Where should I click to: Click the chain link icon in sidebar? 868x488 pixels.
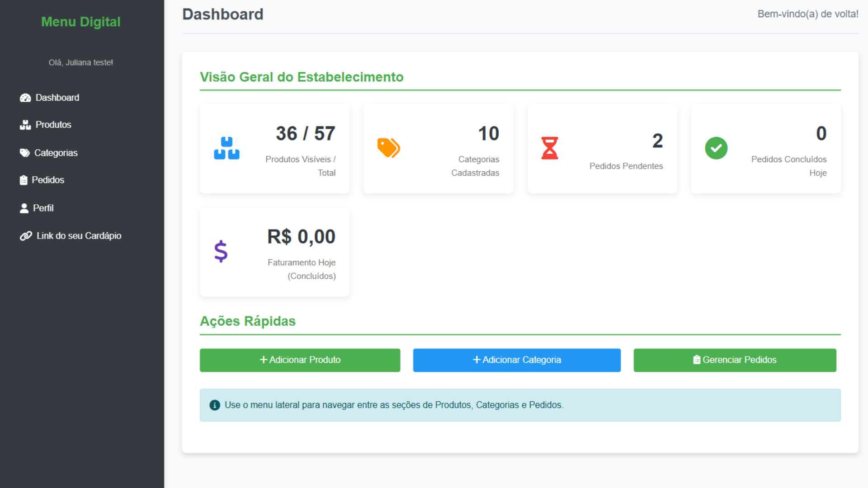tap(26, 236)
